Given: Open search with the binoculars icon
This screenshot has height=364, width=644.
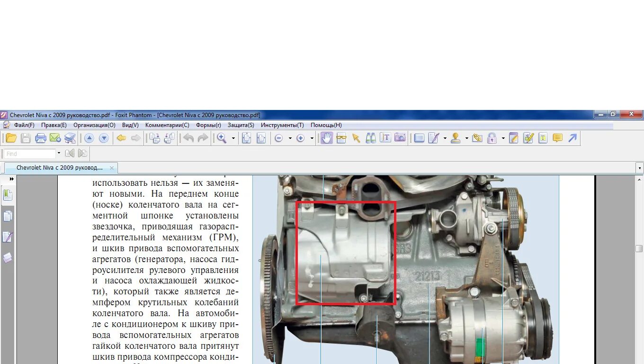Looking at the screenshot, I should [x=371, y=138].
